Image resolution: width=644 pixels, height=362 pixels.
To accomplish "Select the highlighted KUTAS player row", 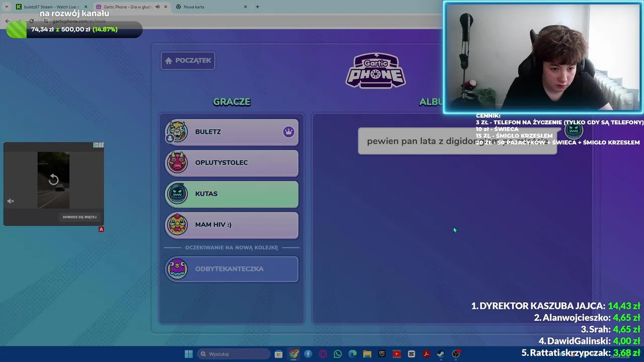I will point(231,194).
